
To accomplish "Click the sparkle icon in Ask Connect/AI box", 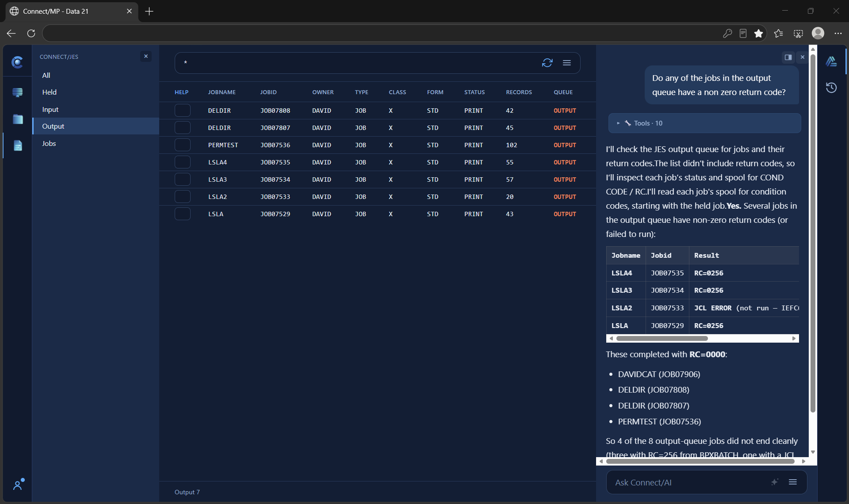I will [x=774, y=482].
